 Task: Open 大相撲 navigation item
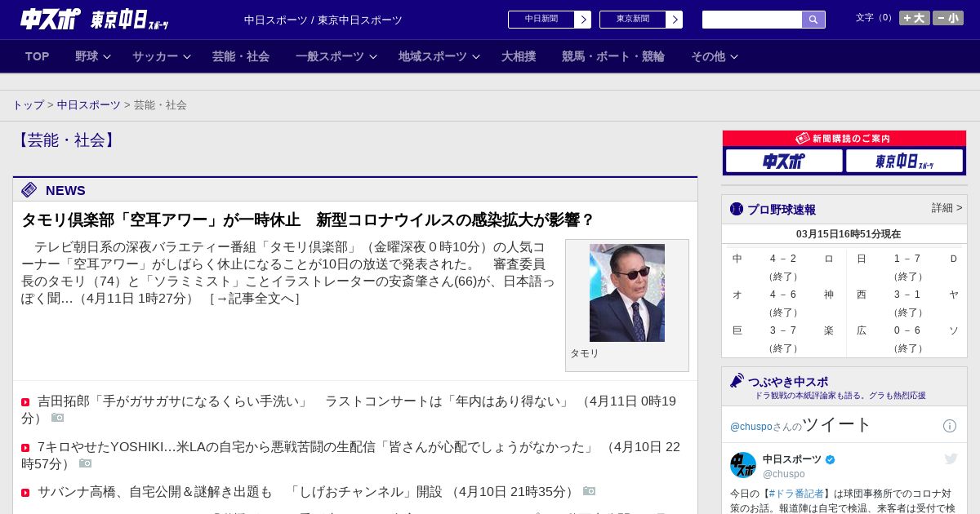519,56
